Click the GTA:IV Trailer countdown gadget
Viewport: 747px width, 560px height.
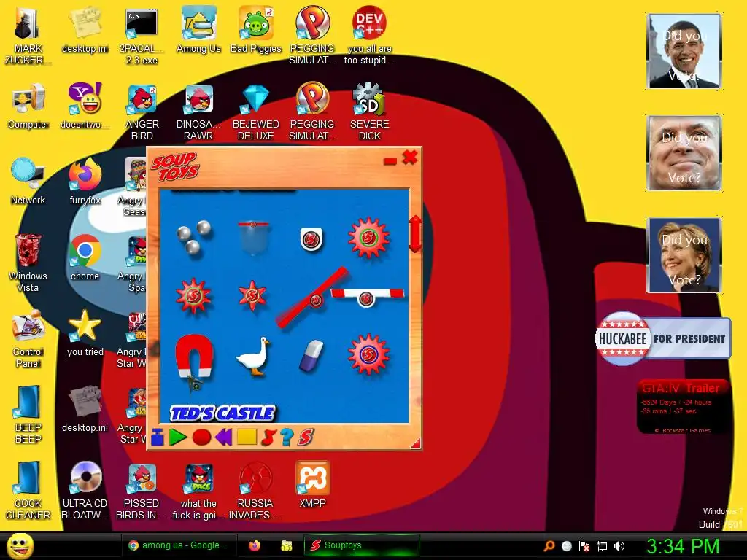coord(683,407)
